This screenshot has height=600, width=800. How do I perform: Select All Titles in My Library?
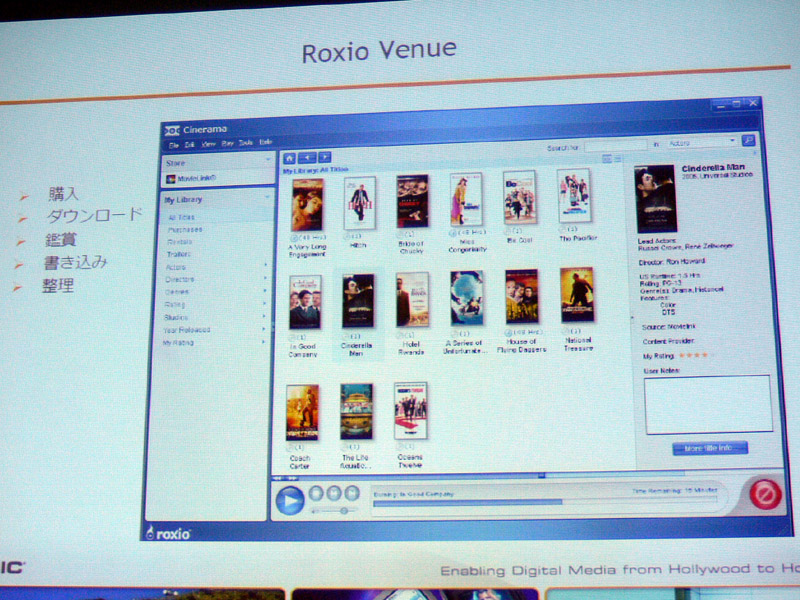[181, 217]
